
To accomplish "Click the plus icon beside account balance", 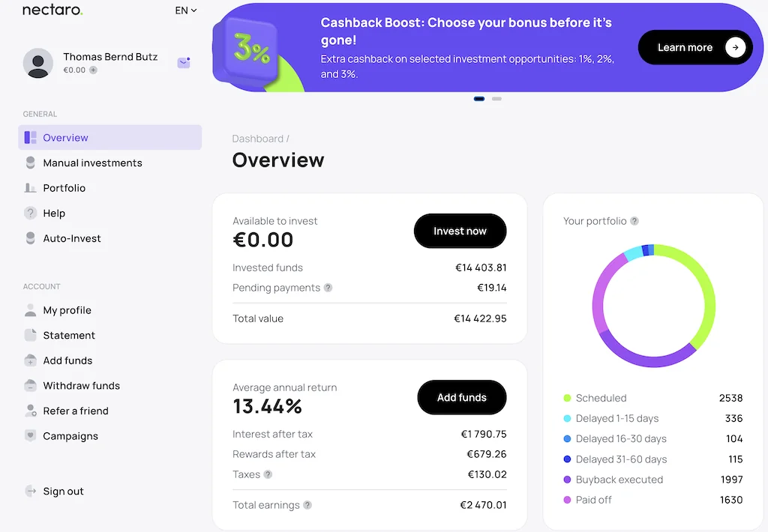I will tap(93, 70).
